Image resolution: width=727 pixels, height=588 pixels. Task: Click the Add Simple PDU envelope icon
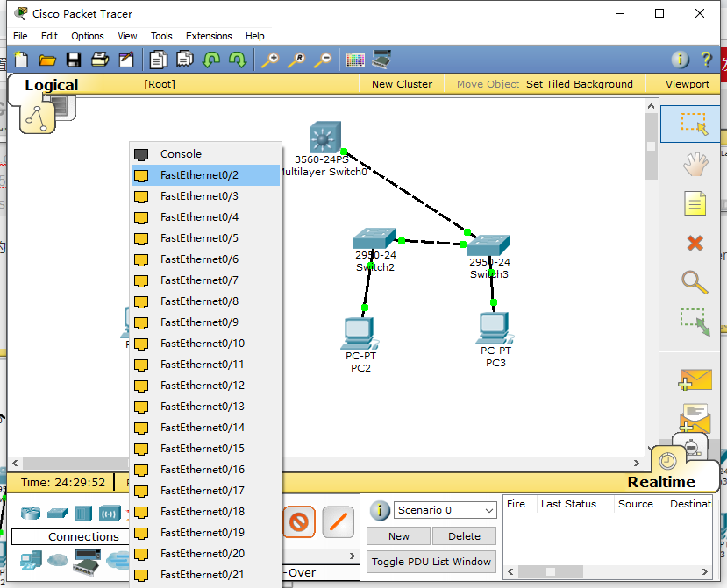[x=695, y=380]
